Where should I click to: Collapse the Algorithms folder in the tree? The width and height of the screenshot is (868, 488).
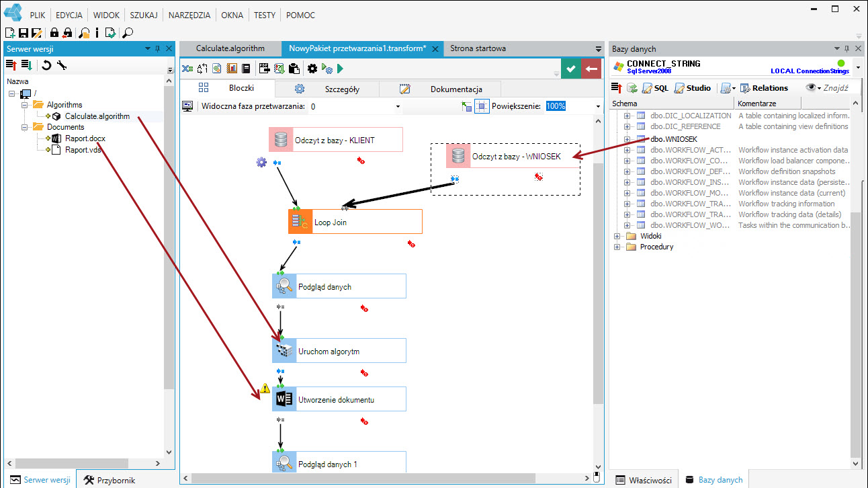coord(25,105)
